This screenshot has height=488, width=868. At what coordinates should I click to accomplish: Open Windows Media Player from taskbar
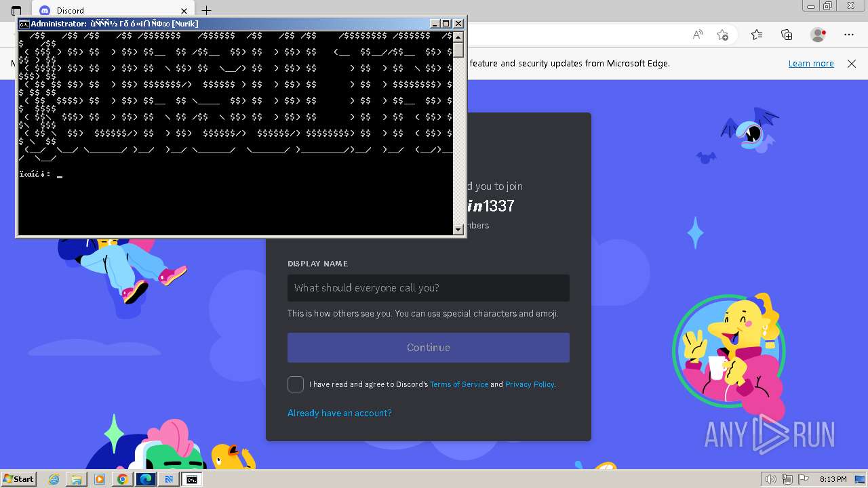[x=100, y=479]
